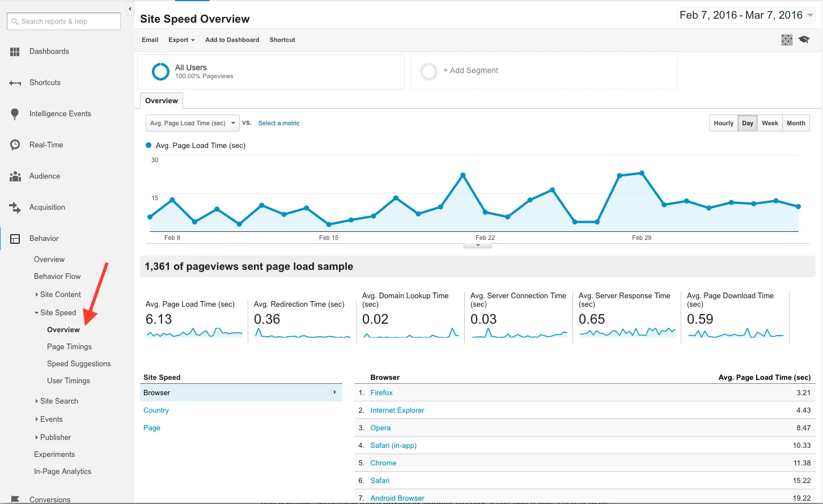Open the Export menu
Viewport: 823px width, 504px height.
(181, 40)
